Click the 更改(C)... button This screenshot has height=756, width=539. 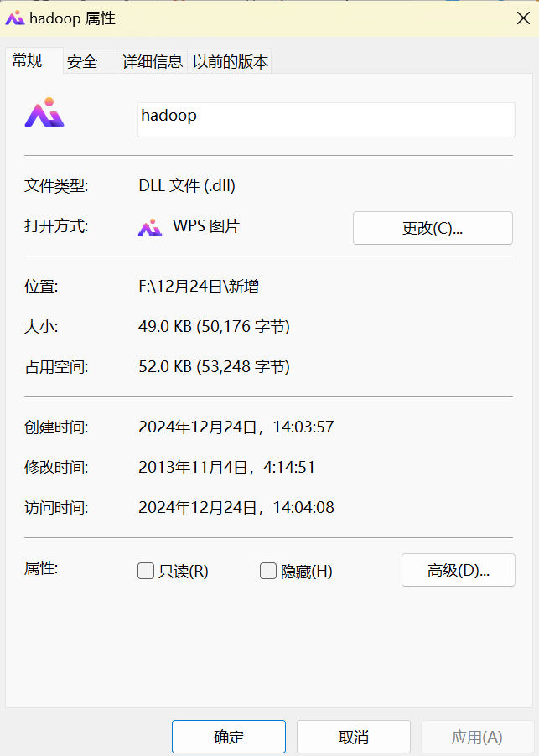tap(433, 228)
